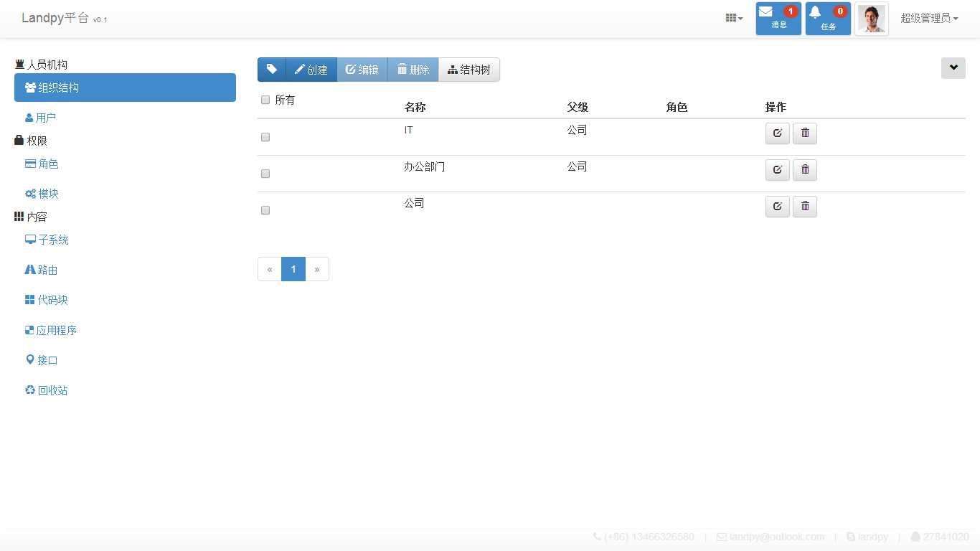Click the 27841020 QQ footer entry
The width and height of the screenshot is (980, 551).
click(940, 537)
